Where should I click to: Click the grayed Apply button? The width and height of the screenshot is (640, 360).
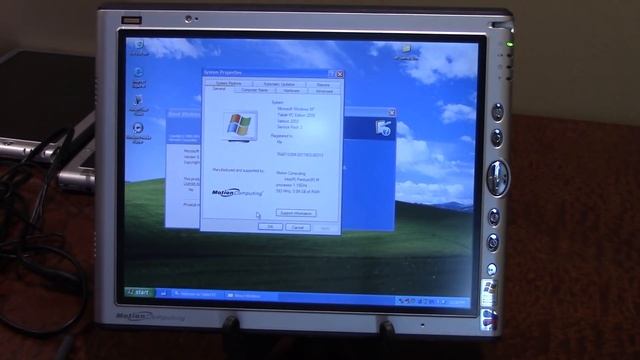tap(325, 228)
